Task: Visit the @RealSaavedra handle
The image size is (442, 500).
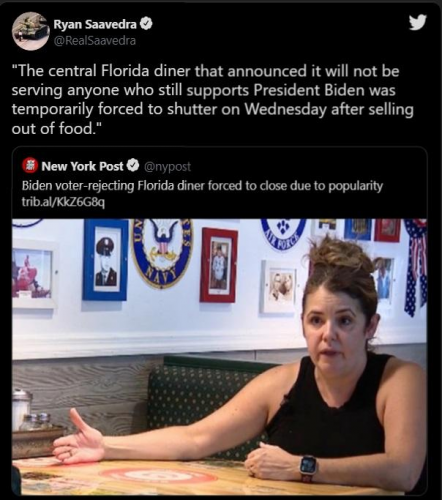Action: pos(95,41)
